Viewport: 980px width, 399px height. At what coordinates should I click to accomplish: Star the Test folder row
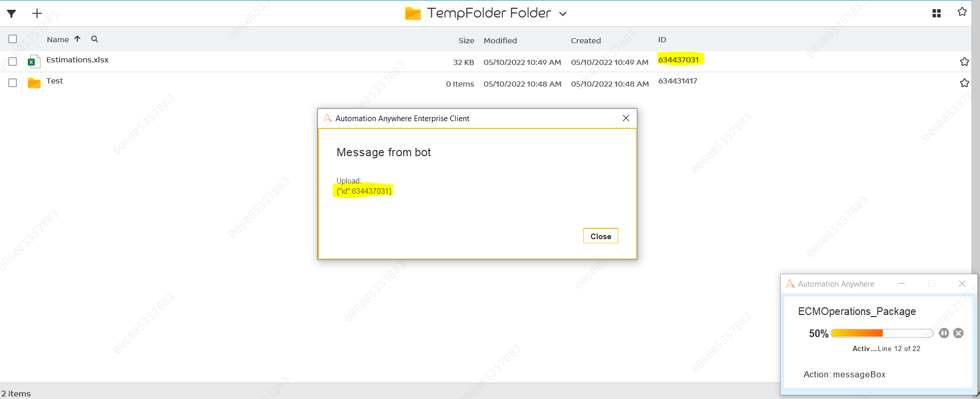[x=965, y=83]
